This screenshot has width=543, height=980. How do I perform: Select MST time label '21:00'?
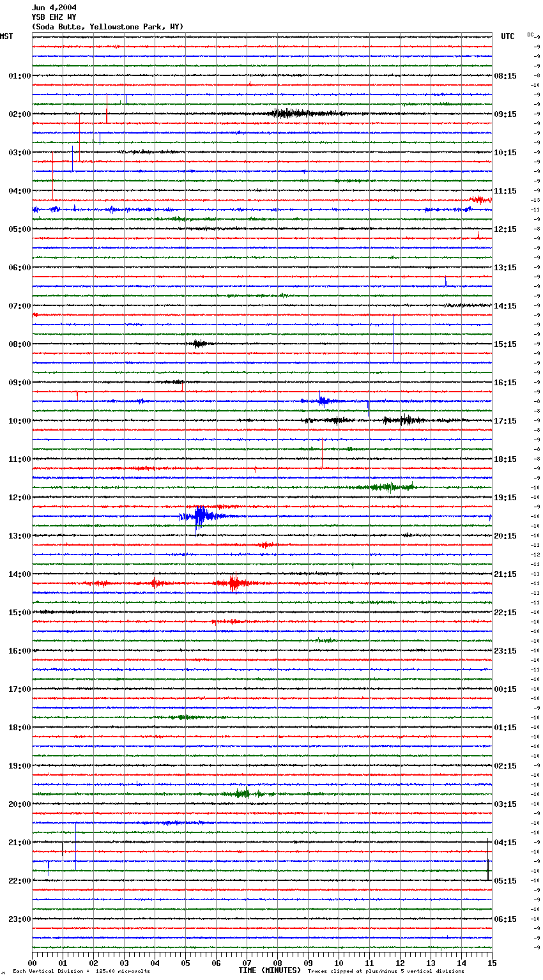pyautogui.click(x=20, y=843)
